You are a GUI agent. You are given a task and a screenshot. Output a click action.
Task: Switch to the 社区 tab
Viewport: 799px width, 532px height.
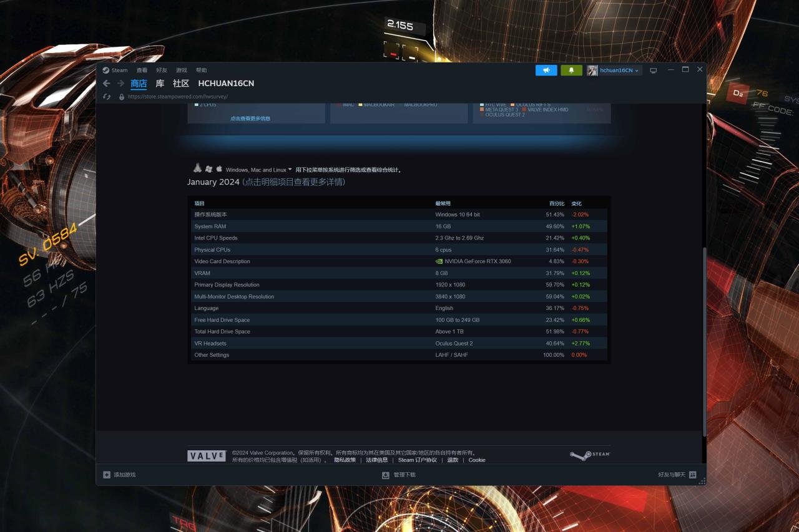181,84
